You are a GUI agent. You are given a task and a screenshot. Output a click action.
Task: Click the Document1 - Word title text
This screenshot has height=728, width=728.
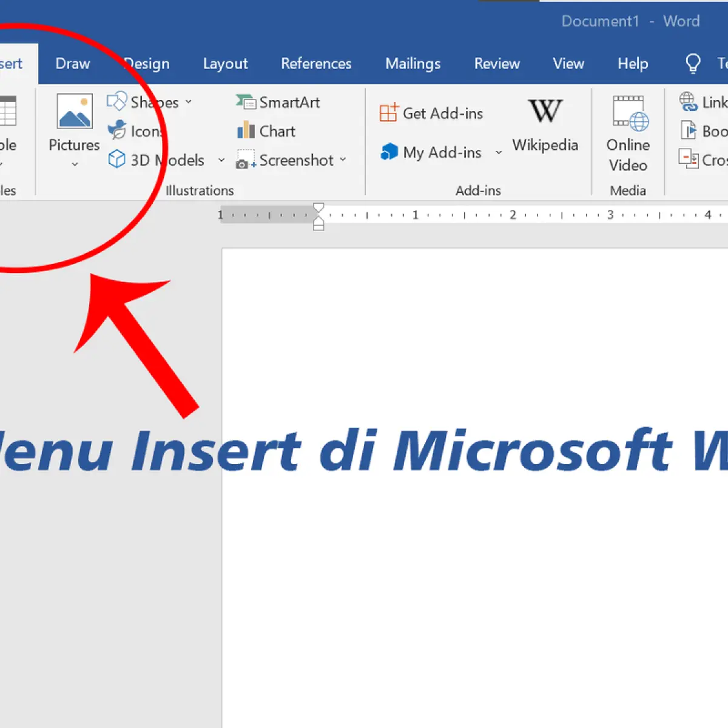tap(630, 21)
